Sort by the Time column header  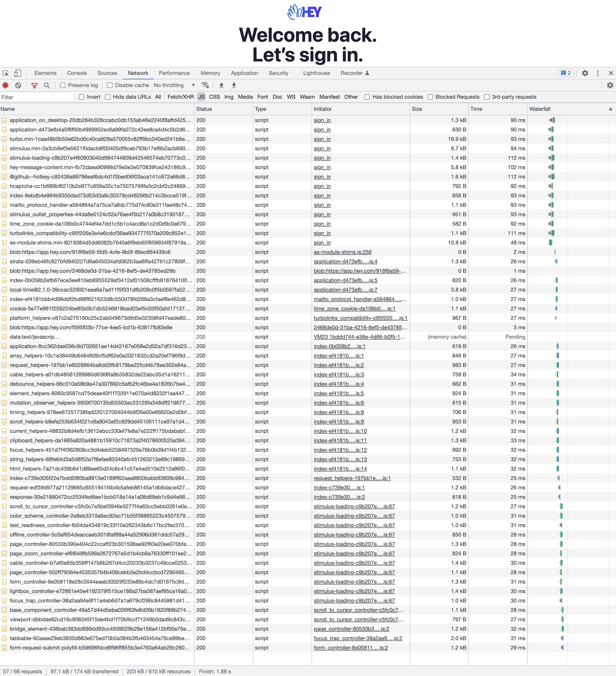[497, 109]
